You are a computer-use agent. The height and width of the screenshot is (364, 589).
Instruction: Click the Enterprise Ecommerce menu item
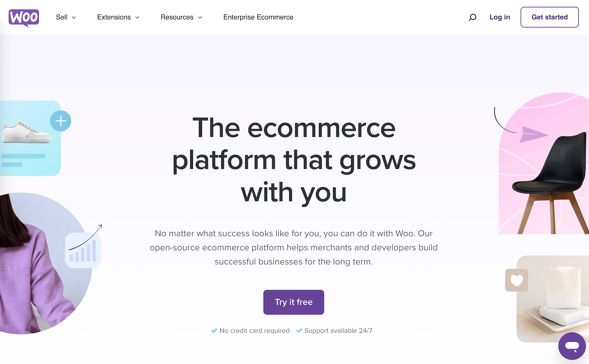[258, 17]
